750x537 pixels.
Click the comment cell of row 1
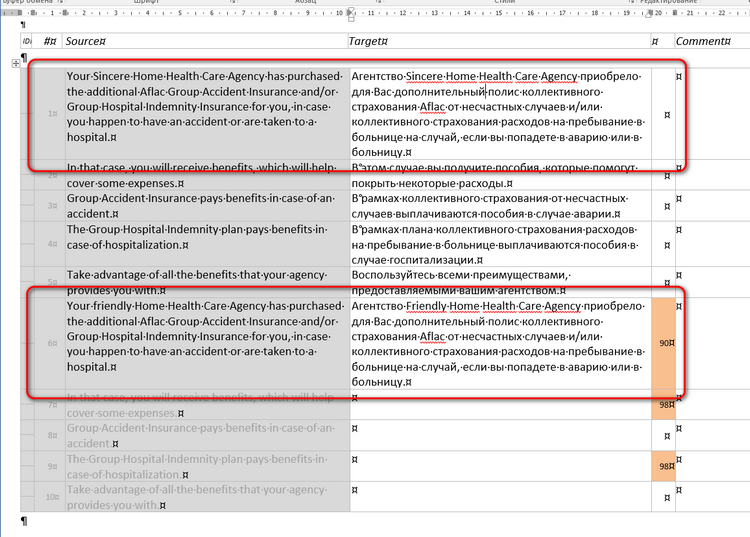(x=712, y=114)
